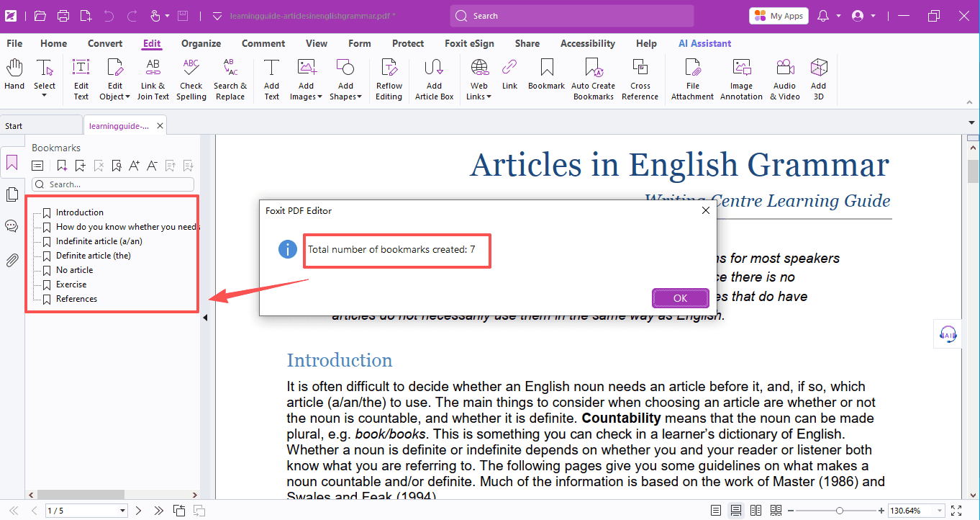The image size is (980, 520).
Task: Expand the Edit Object dropdown
Action: 127,97
